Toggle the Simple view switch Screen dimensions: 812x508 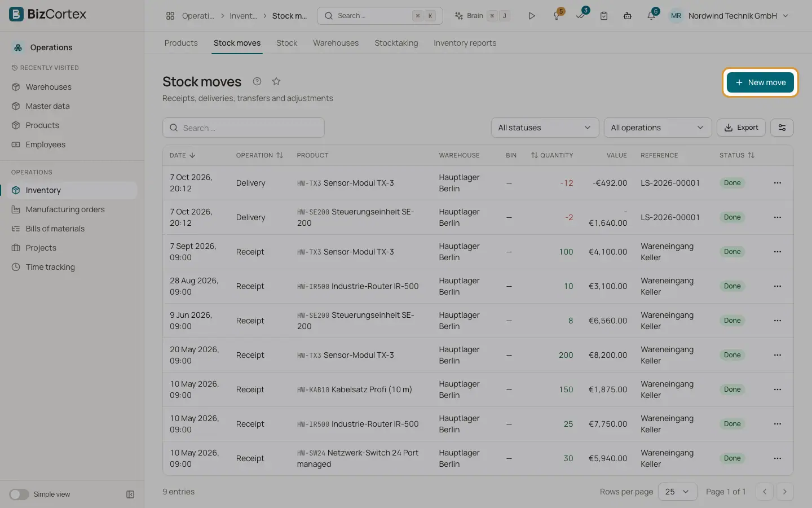[x=19, y=494]
